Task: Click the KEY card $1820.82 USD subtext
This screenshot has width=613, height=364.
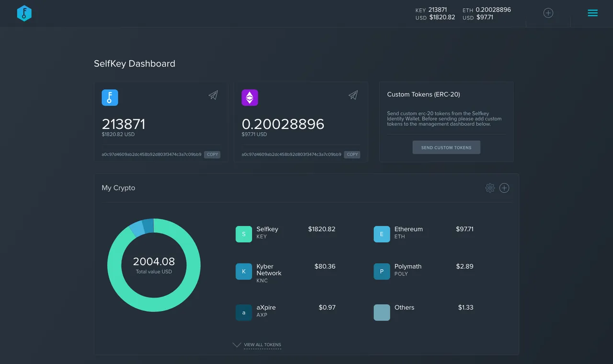Action: pos(118,135)
